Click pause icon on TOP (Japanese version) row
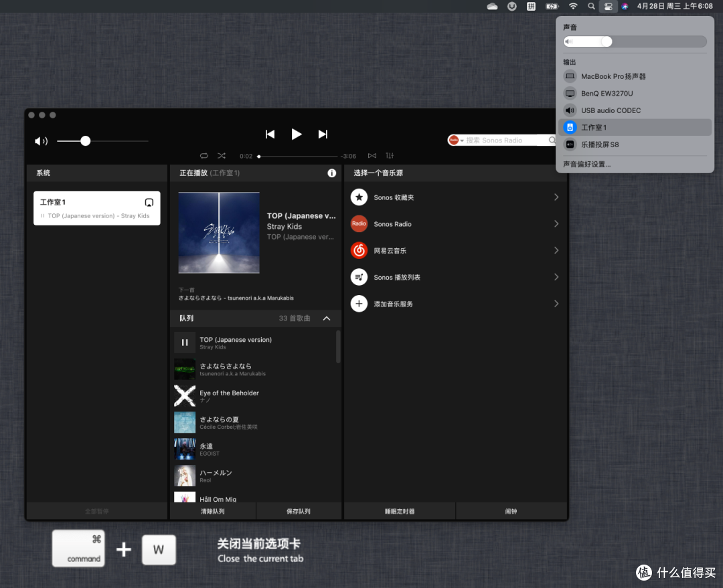 click(x=185, y=342)
